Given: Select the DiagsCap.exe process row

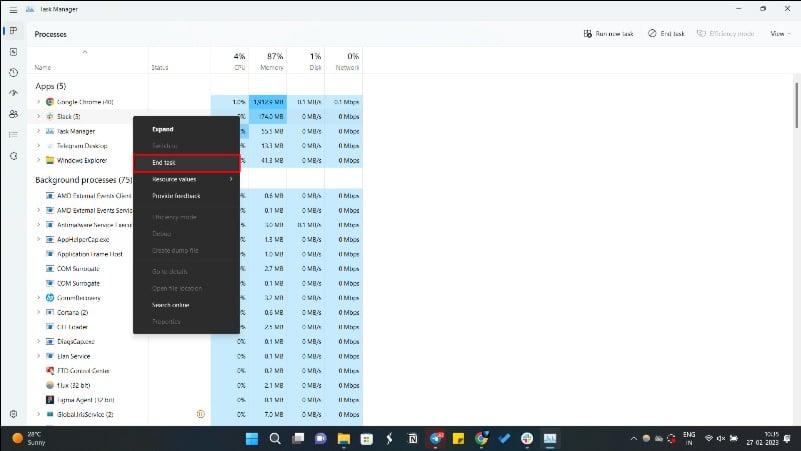Looking at the screenshot, I should (195, 341).
